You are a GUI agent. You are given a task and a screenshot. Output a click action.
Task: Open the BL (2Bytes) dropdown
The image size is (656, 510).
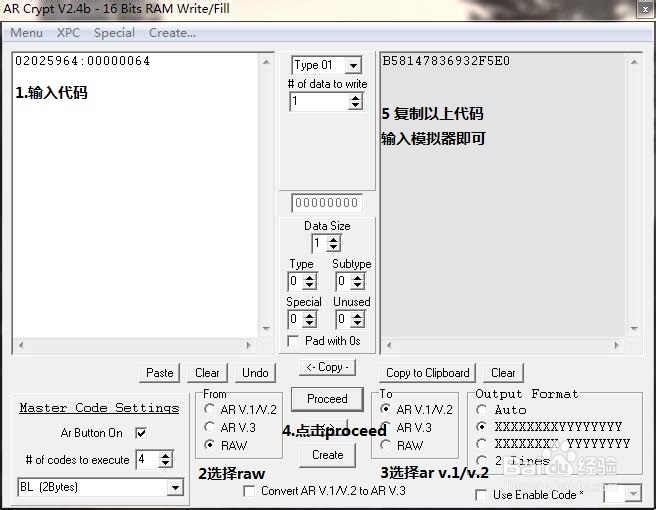coord(175,487)
